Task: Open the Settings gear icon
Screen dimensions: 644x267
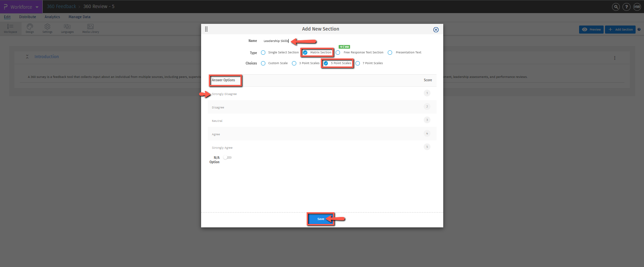Action: point(47,29)
